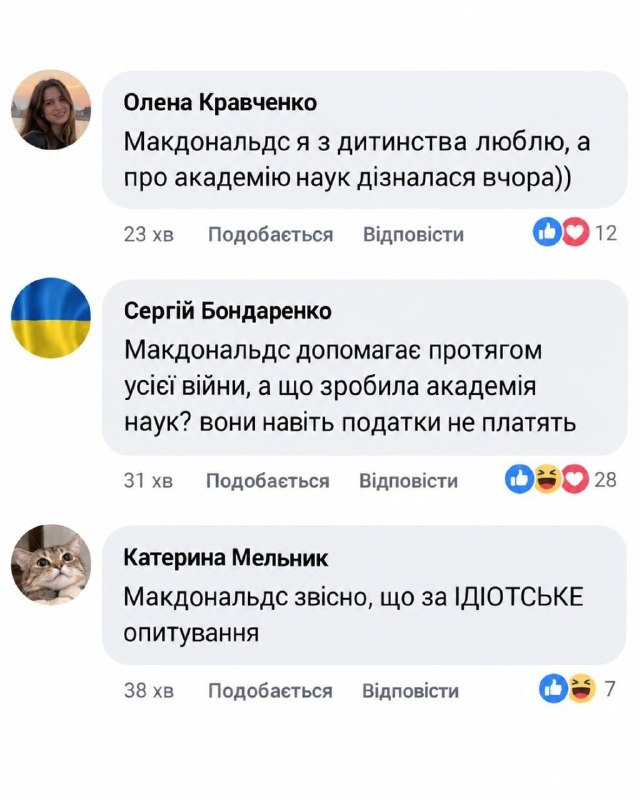Image resolution: width=640 pixels, height=800 pixels.
Task: Click the like reaction icon on Катерина's comment
Action: click(x=554, y=689)
